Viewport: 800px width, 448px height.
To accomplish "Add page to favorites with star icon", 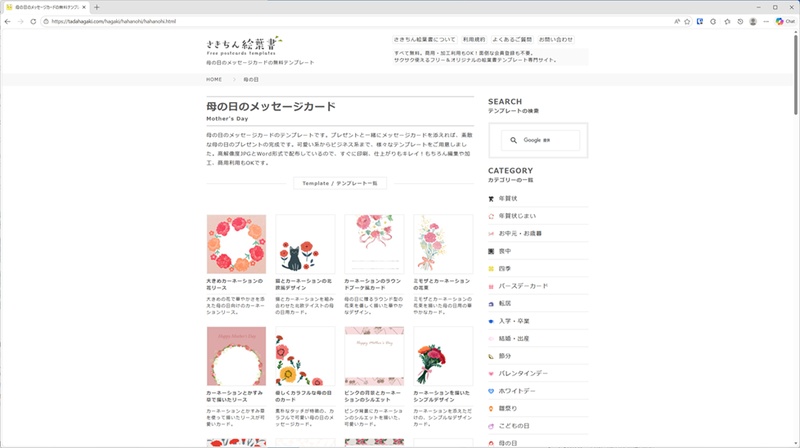I will [x=687, y=21].
